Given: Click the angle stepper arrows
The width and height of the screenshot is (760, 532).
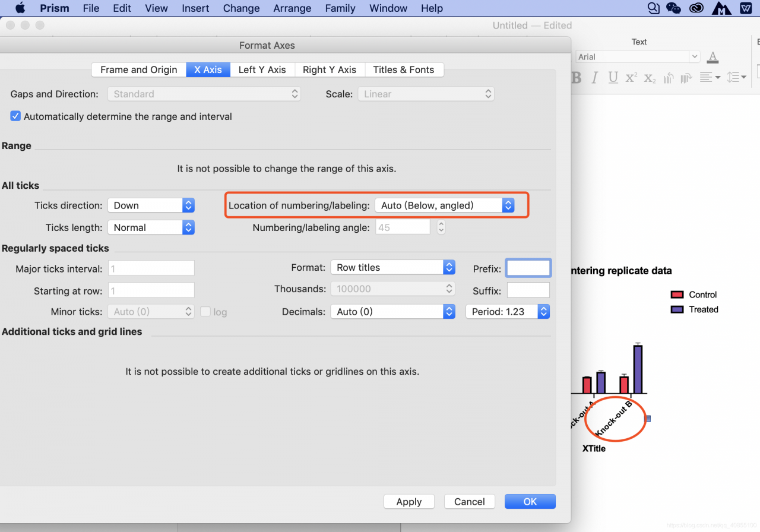Looking at the screenshot, I should [441, 227].
